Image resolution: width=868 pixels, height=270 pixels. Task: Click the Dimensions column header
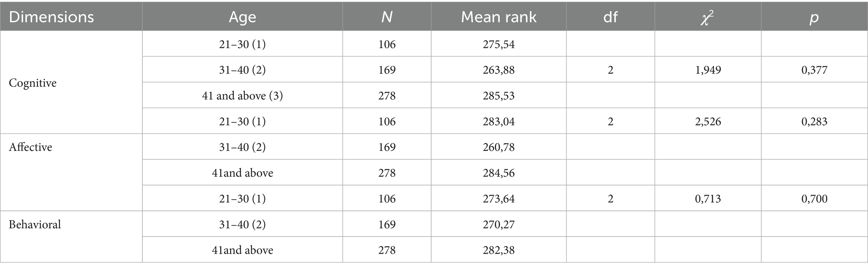(x=51, y=17)
